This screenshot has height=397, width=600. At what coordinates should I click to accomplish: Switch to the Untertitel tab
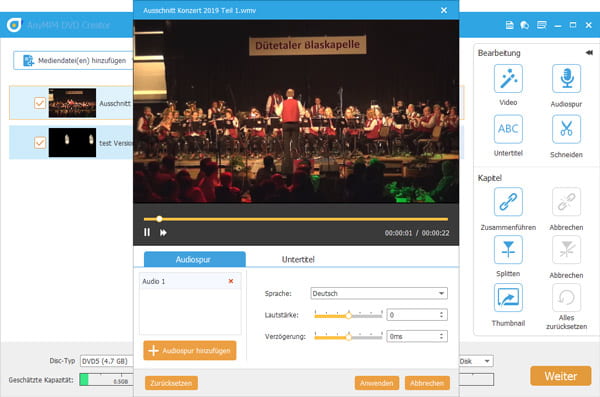click(x=298, y=259)
